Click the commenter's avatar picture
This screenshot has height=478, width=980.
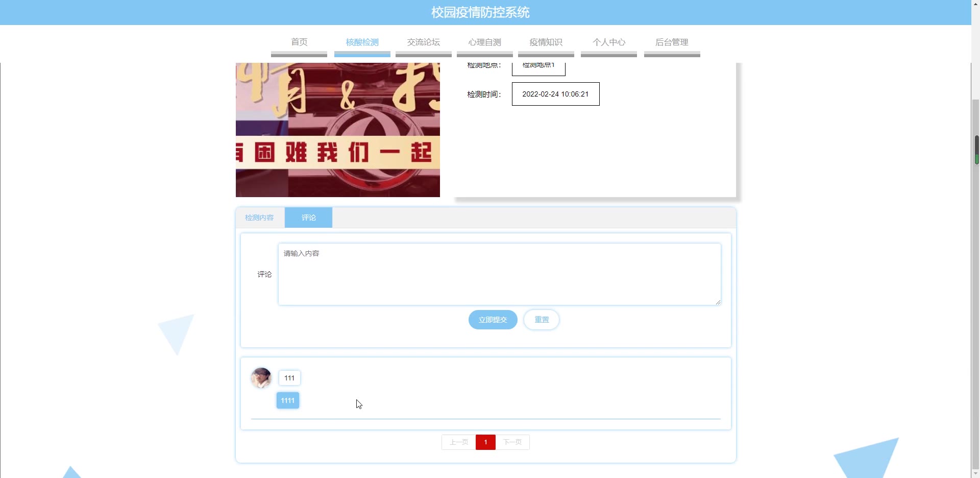coord(261,378)
